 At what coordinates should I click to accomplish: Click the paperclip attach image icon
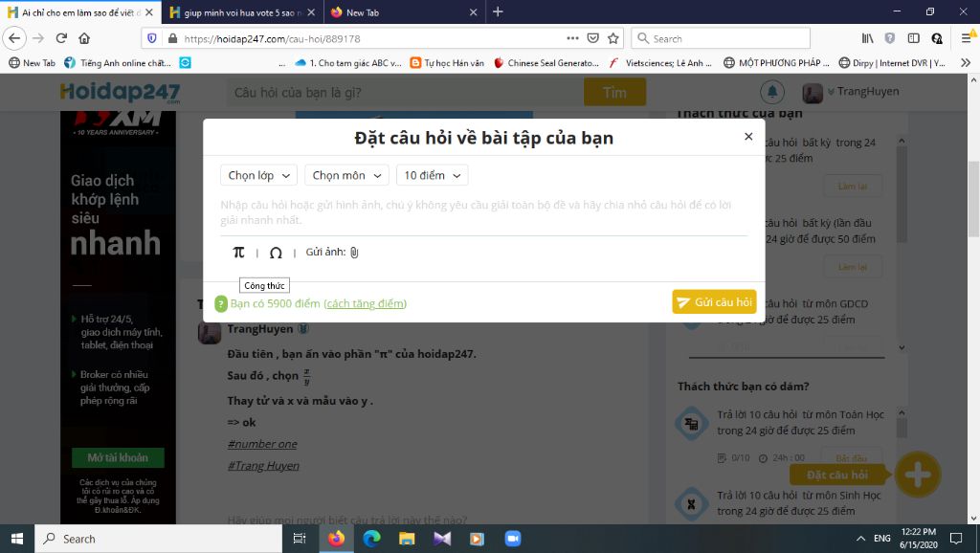354,253
